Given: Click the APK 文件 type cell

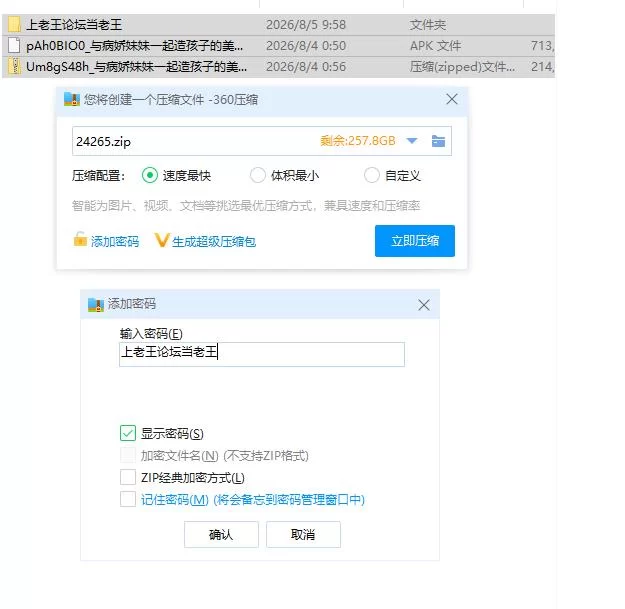Looking at the screenshot, I should tap(435, 46).
